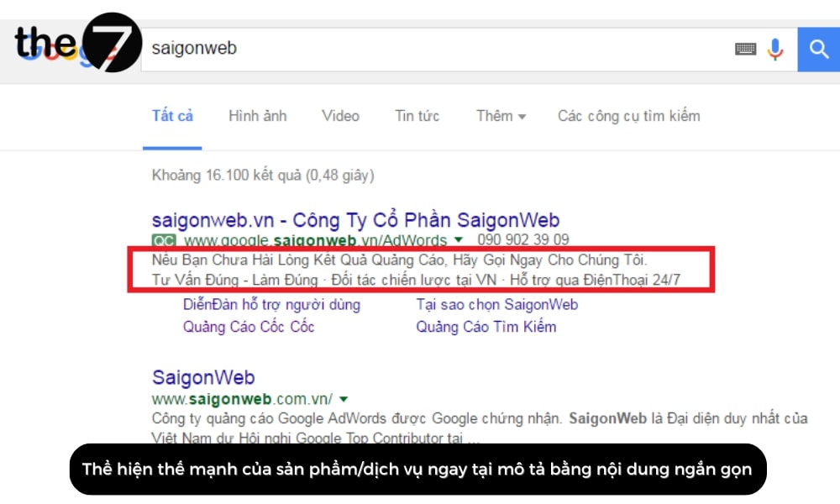Open Các công cụ tìm kiếm

[x=628, y=116]
